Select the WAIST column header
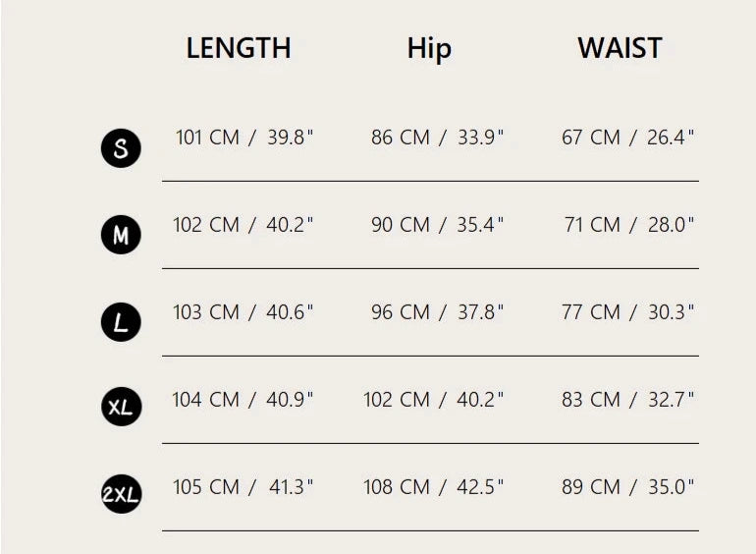Screen dimensions: 756x554 (620, 48)
